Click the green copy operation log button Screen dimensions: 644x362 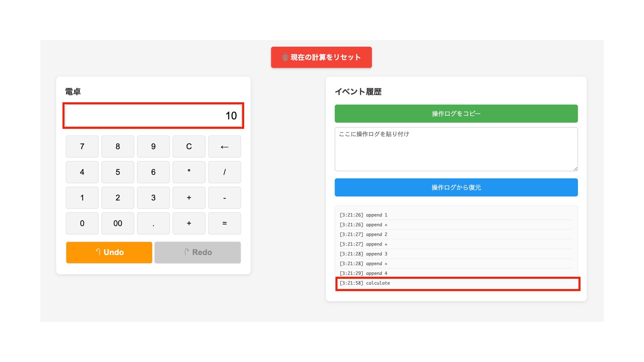456,114
